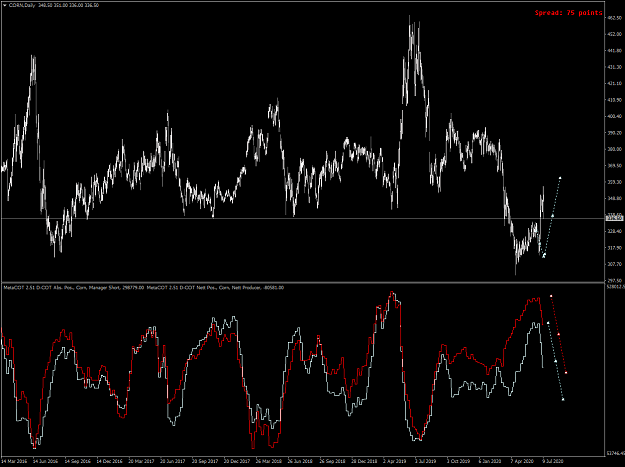Select the top marker of the dotted price projection line
Viewport: 625px width, 467px height.
pyautogui.click(x=560, y=178)
